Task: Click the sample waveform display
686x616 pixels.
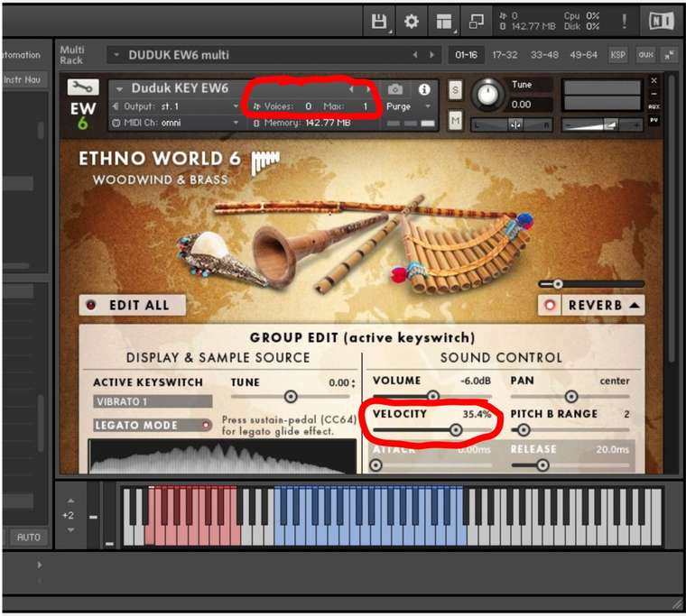Action: tap(222, 457)
